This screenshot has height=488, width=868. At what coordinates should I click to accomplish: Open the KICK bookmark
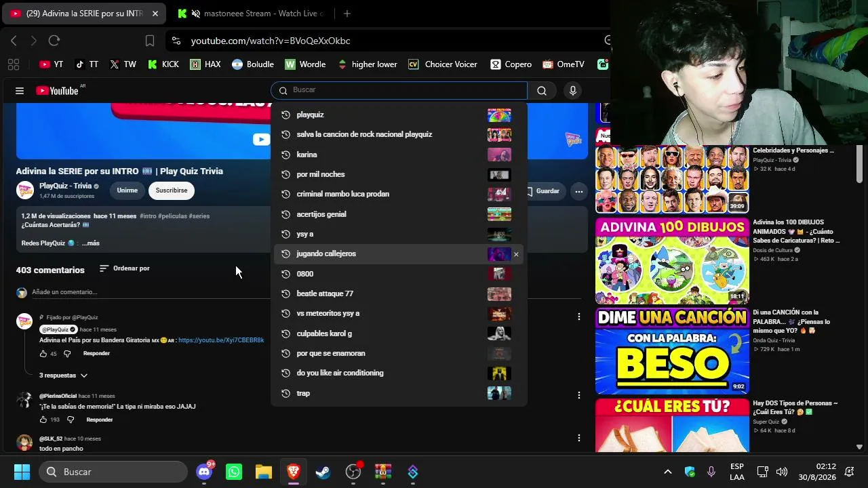point(162,64)
